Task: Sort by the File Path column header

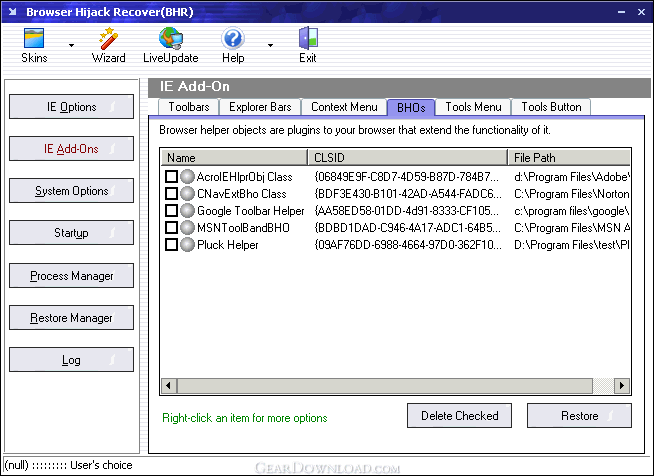Action: pos(569,158)
